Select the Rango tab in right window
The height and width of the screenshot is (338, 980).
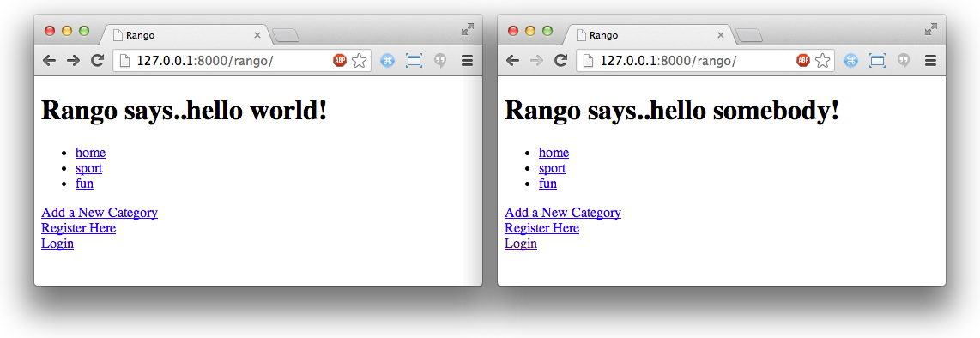[x=648, y=36]
